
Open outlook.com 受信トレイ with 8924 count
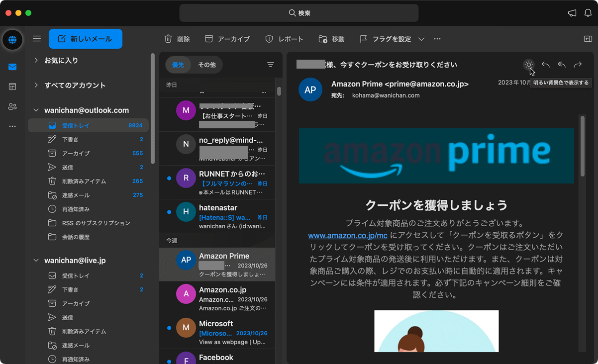coord(89,125)
